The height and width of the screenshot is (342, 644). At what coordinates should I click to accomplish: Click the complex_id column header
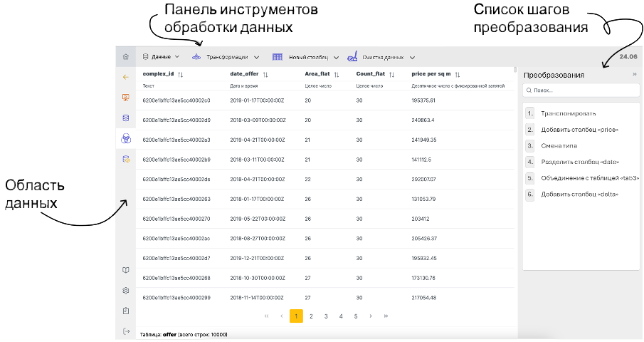pyautogui.click(x=158, y=74)
